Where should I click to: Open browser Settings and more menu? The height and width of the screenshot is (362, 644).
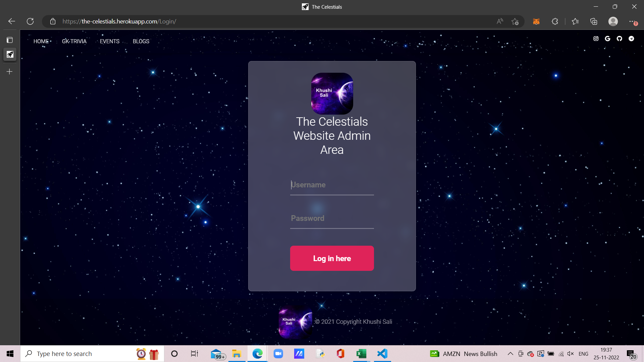click(x=632, y=21)
